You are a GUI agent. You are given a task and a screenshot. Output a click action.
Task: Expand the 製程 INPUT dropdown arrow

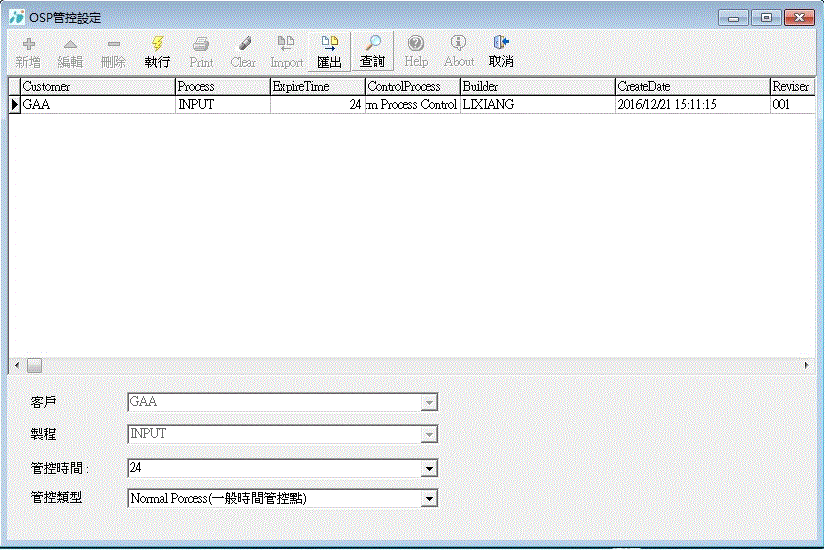(429, 435)
